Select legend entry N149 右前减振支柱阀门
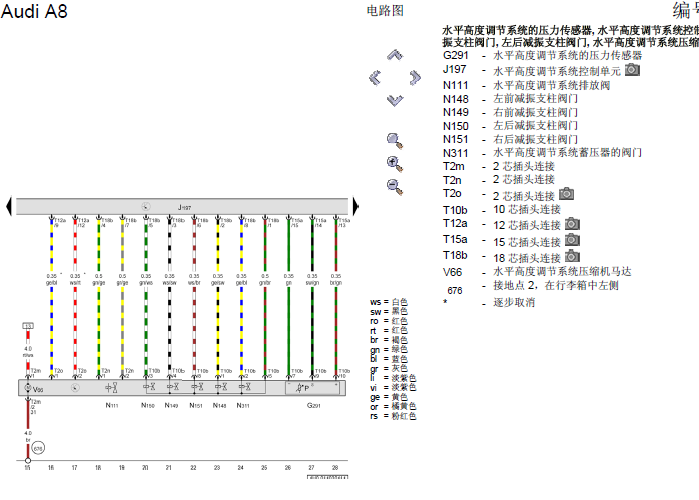The image size is (699, 500). click(x=510, y=112)
